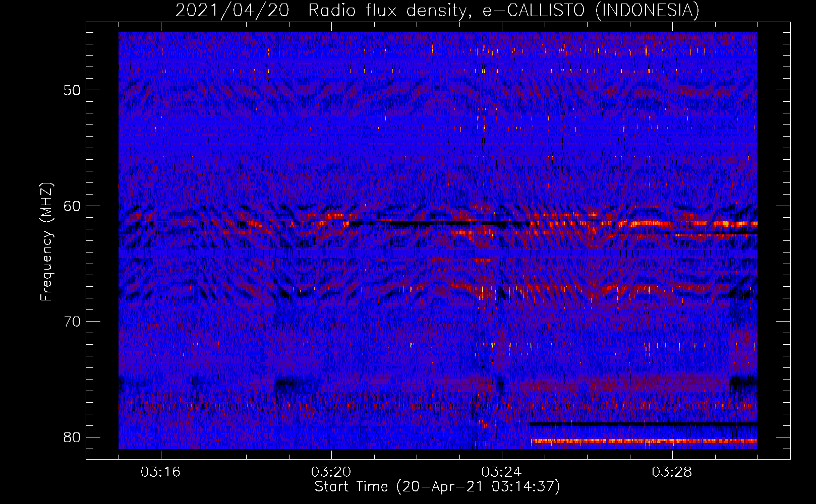This screenshot has width=816, height=504.
Task: Click the 50 frequency tick label
Action: 72,90
